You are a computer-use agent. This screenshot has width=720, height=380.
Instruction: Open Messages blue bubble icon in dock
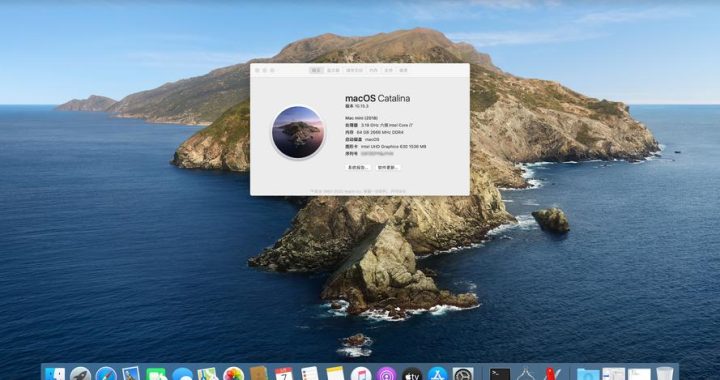[x=182, y=374]
